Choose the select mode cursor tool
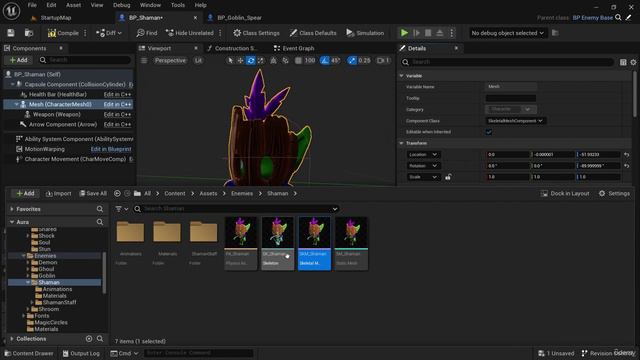 pos(230,60)
